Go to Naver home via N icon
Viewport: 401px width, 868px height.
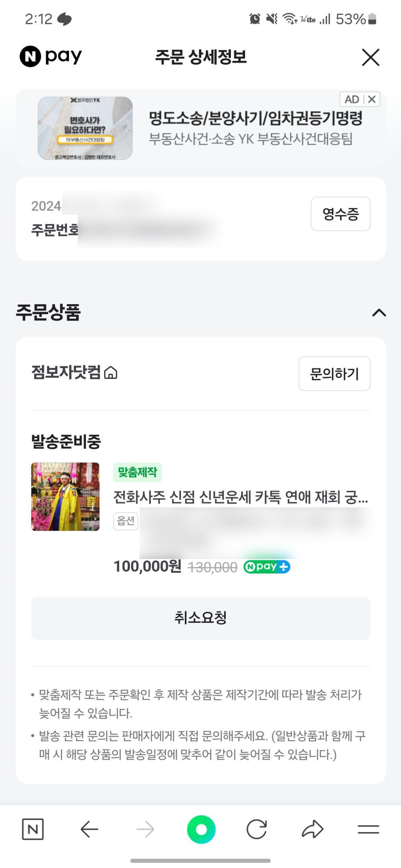pos(32,829)
